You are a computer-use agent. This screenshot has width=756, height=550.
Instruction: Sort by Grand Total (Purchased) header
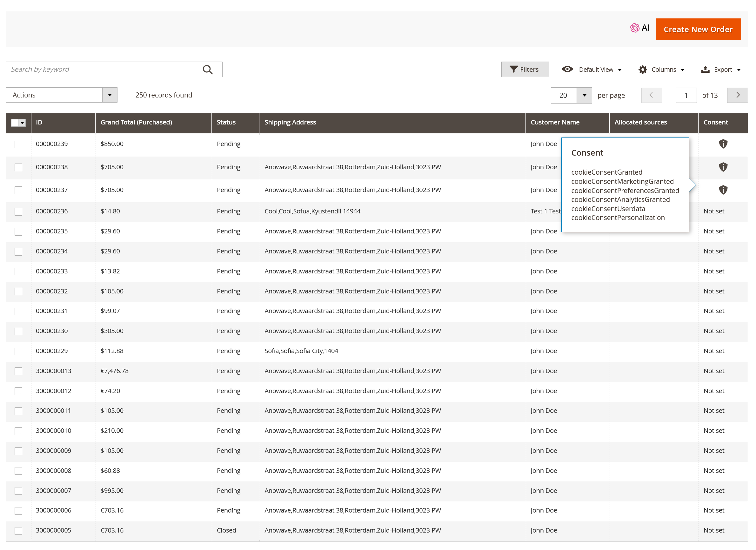click(x=154, y=122)
